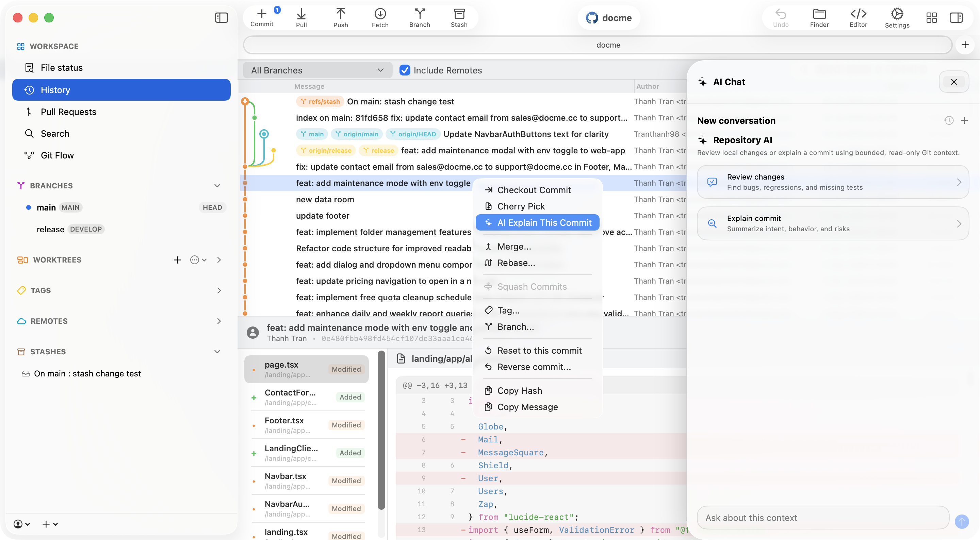Add a new repository tab with plus
This screenshot has width=980, height=540.
pos(965,45)
